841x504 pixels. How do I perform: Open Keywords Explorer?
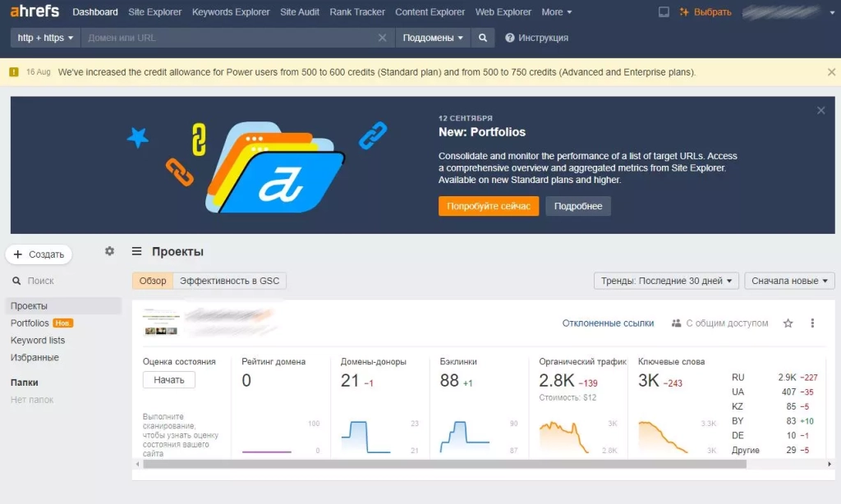[x=231, y=11]
